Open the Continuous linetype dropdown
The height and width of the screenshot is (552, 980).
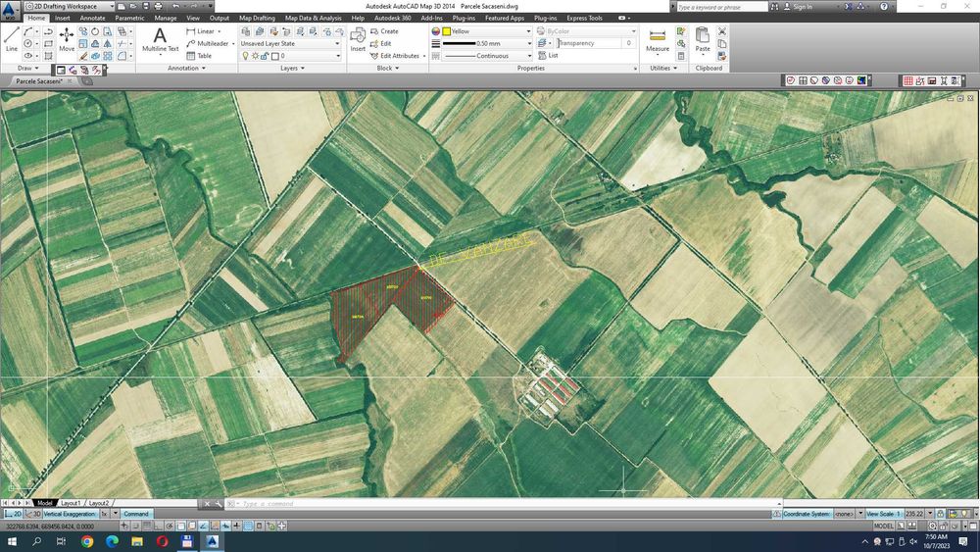coord(487,56)
